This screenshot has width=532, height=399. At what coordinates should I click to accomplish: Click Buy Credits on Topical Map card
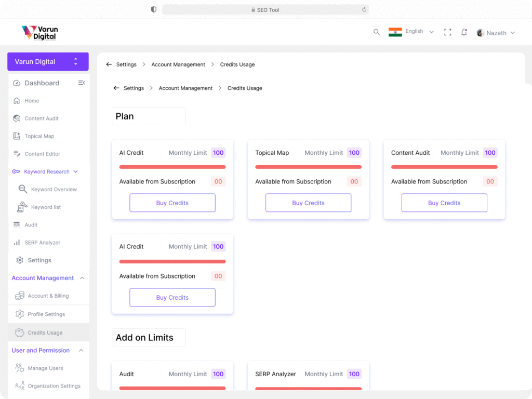(308, 203)
